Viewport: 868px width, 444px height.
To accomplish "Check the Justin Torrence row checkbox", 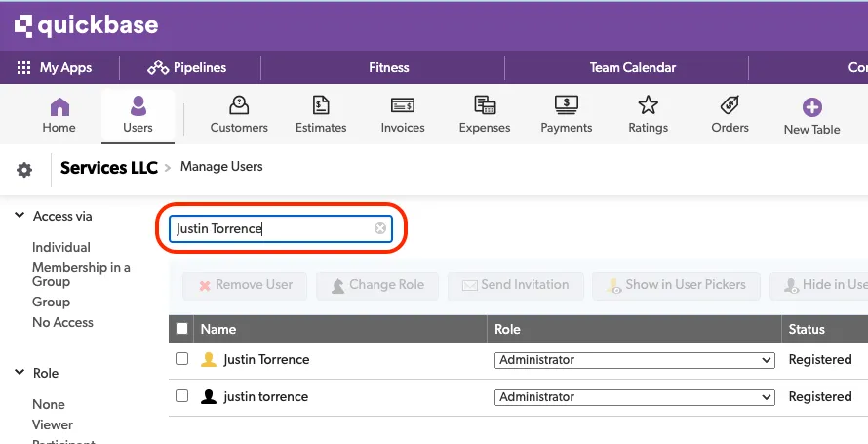I will pos(181,359).
